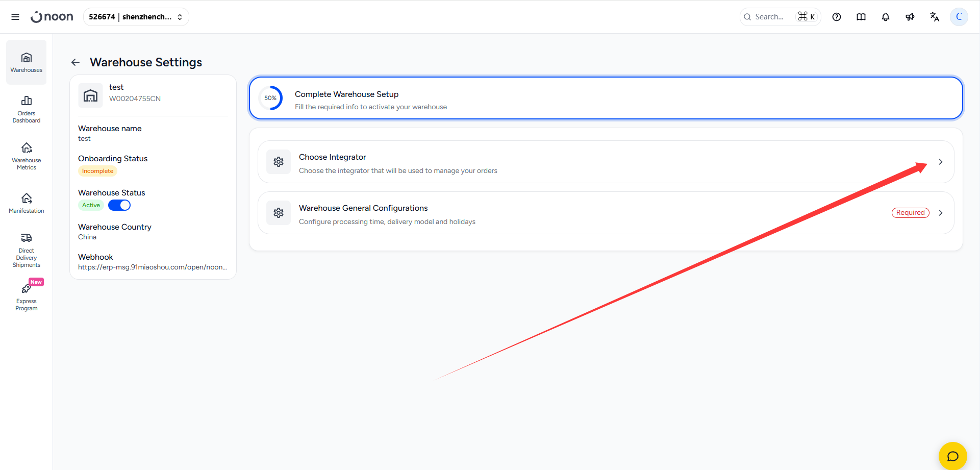This screenshot has height=470, width=980.
Task: Open the store selector dropdown 526674
Action: click(x=136, y=17)
